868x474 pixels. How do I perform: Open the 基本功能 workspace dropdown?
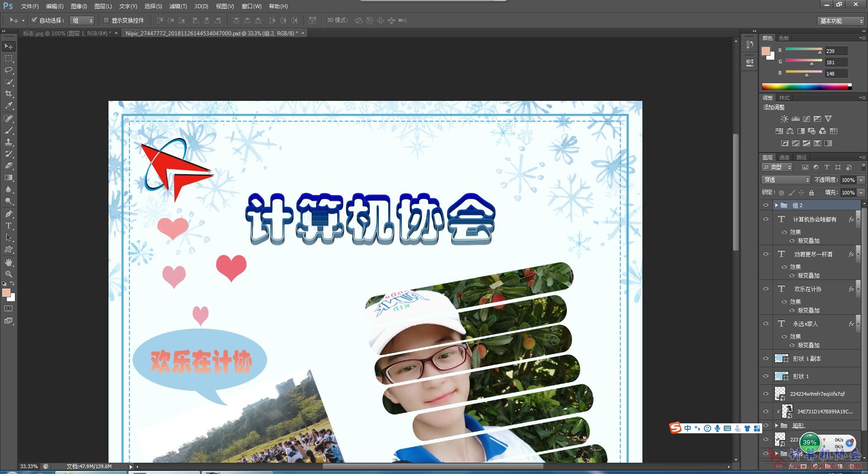tap(840, 21)
